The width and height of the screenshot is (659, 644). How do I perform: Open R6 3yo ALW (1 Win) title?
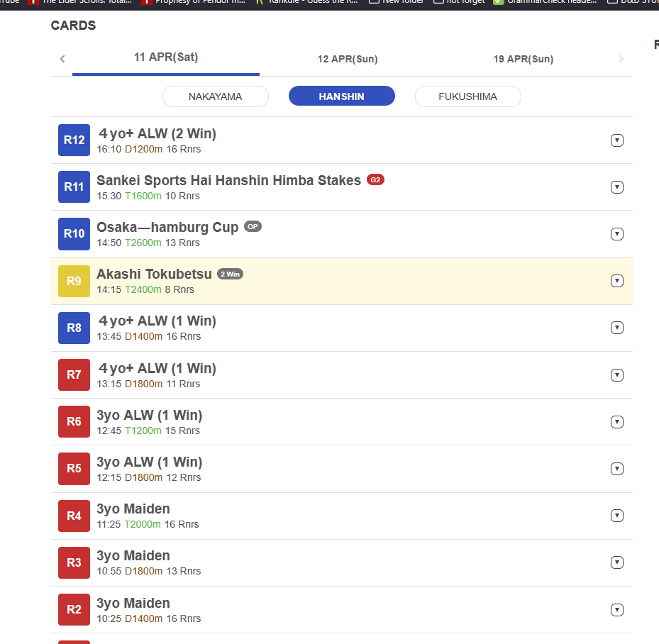(150, 415)
